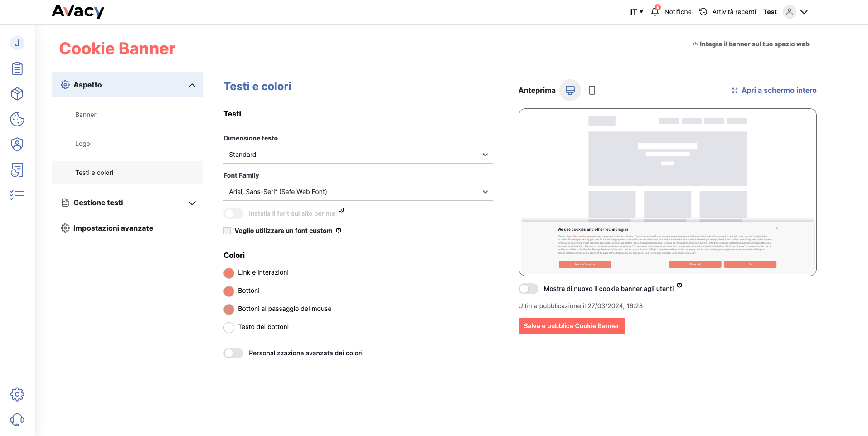Click Integra il banner sul tuo spazio web

[x=751, y=44]
